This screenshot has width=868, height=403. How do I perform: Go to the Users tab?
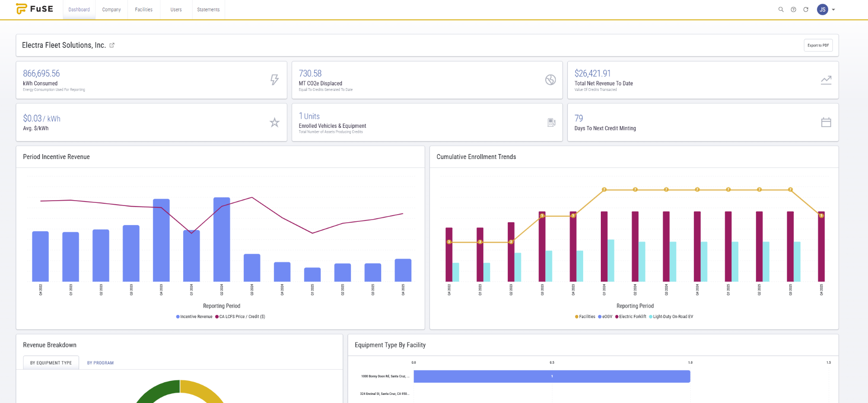coord(176,9)
